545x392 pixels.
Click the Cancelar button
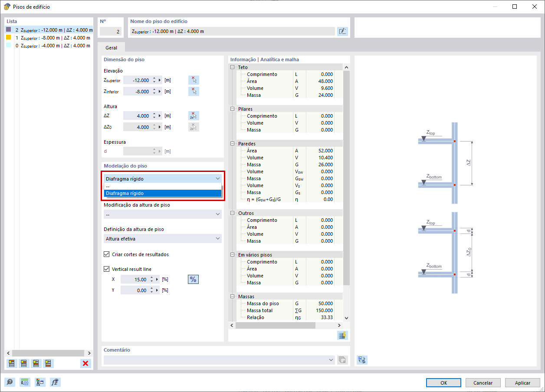[483, 382]
